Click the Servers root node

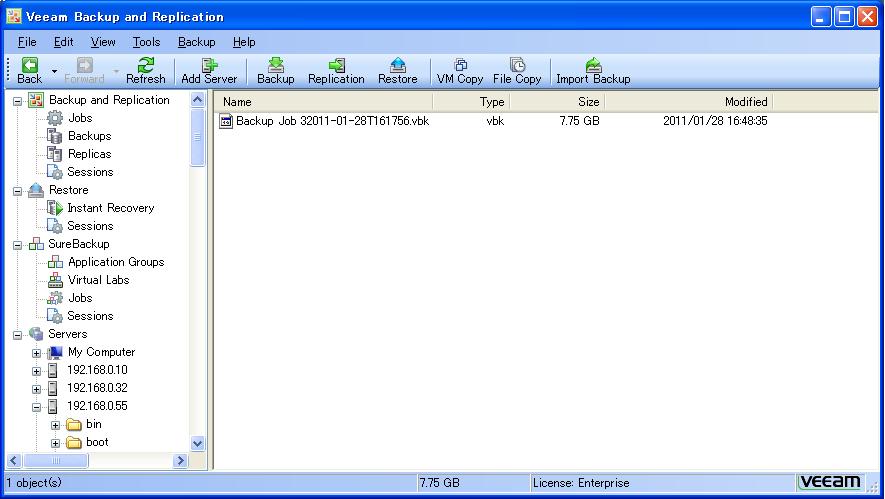(x=67, y=334)
